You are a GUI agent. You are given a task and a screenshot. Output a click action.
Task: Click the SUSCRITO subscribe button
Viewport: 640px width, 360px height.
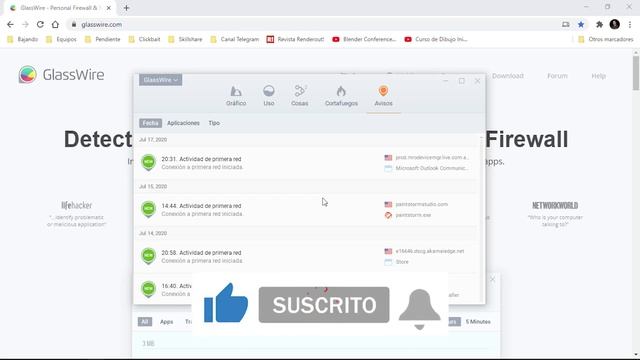[x=324, y=305]
